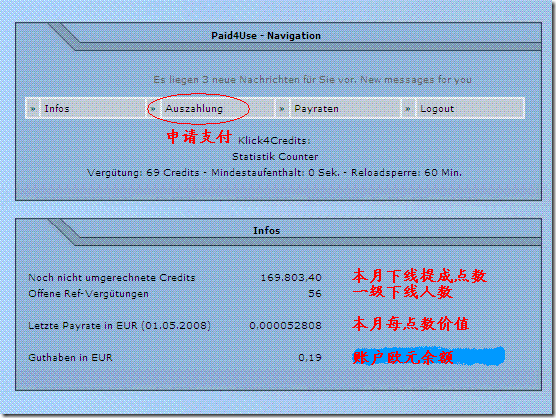This screenshot has height=418, width=556.
Task: Select the Letzte Payrate value 0.000052808
Action: 285,325
